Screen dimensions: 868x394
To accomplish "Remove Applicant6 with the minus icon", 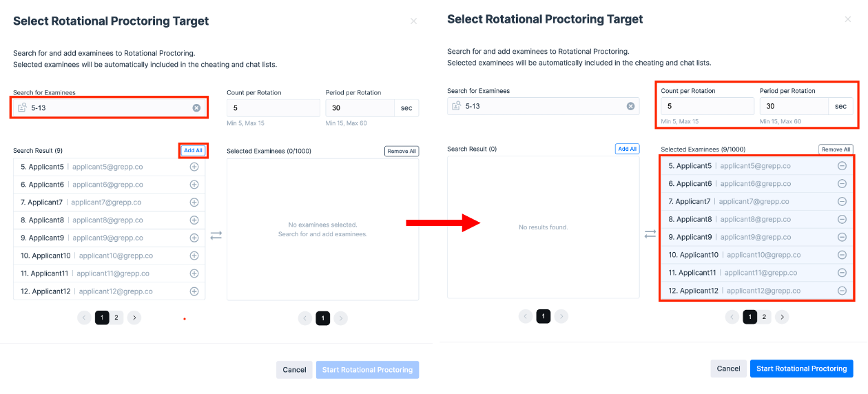I will [842, 183].
